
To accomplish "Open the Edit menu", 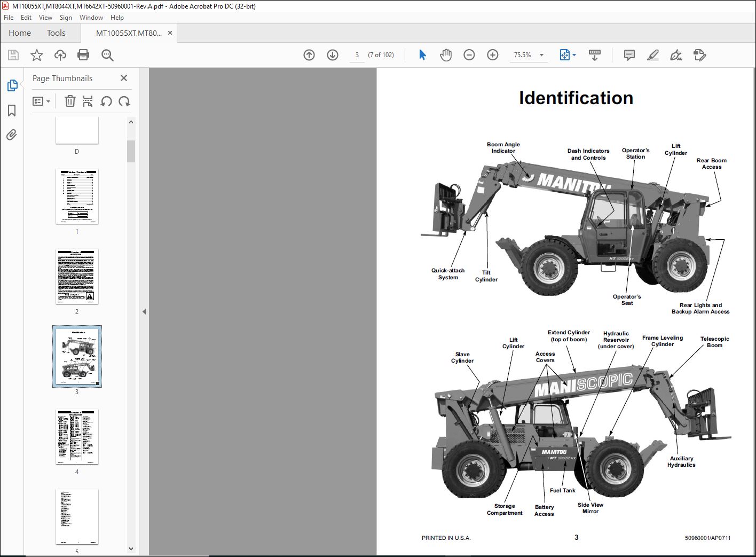I will click(x=26, y=18).
